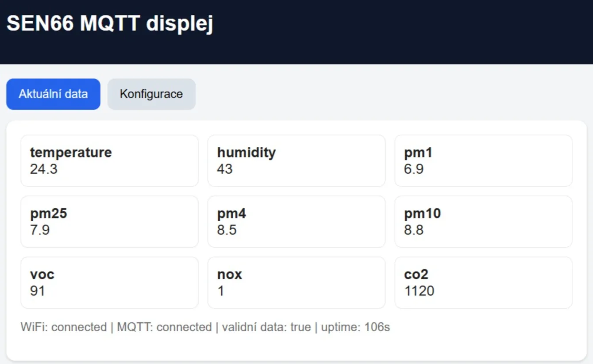Select the Aktuální data tab
The image size is (593, 364).
pos(53,94)
